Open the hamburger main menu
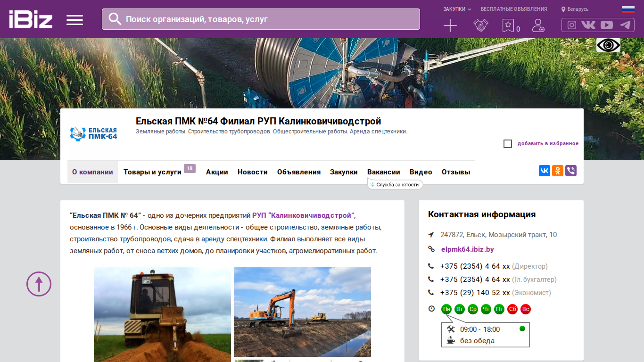644x362 pixels. coord(74,20)
